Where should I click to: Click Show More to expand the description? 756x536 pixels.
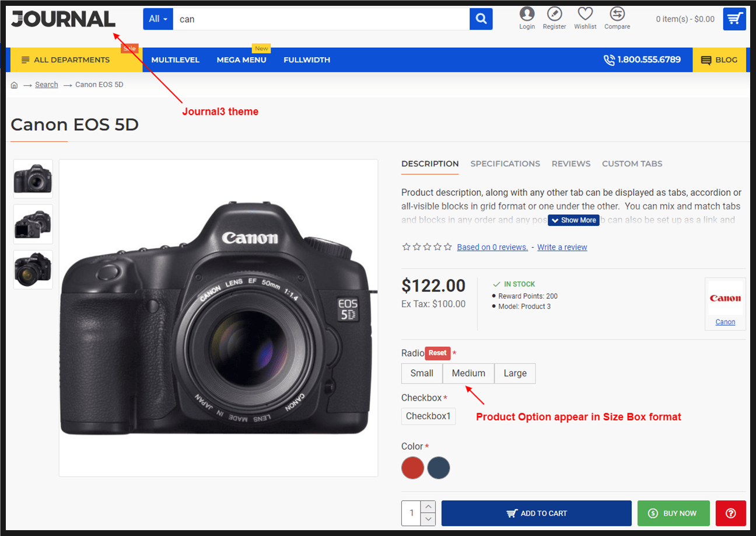(573, 220)
